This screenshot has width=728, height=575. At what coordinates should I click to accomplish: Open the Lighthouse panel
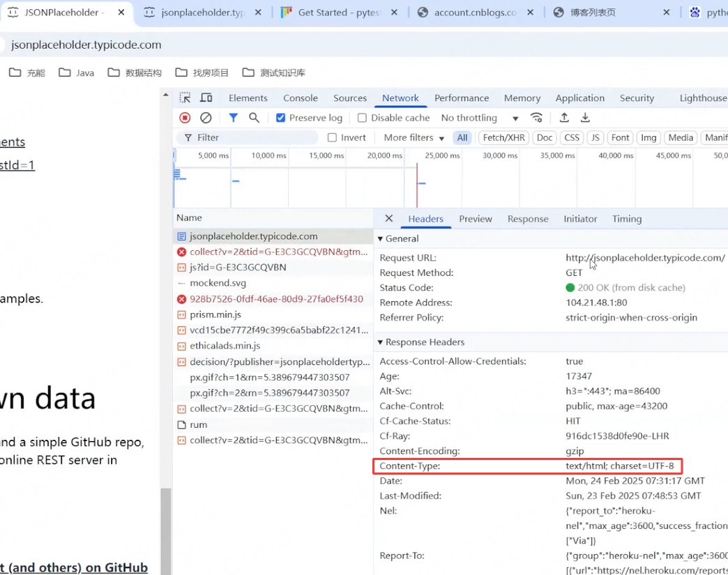[x=703, y=98]
